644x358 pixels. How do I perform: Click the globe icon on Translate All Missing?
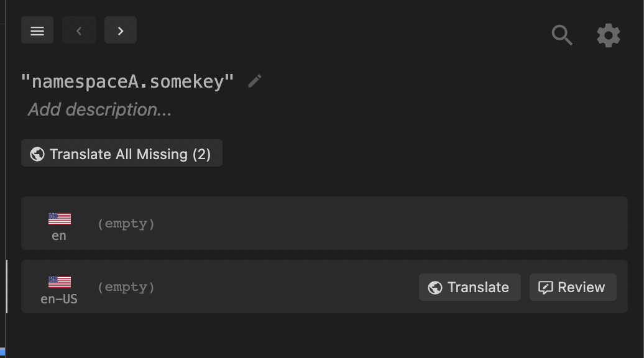click(36, 153)
